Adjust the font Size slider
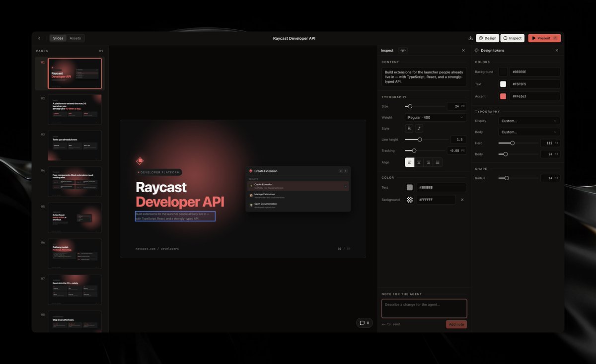Screen dimensions: 596x364 pyautogui.click(x=425, y=106)
